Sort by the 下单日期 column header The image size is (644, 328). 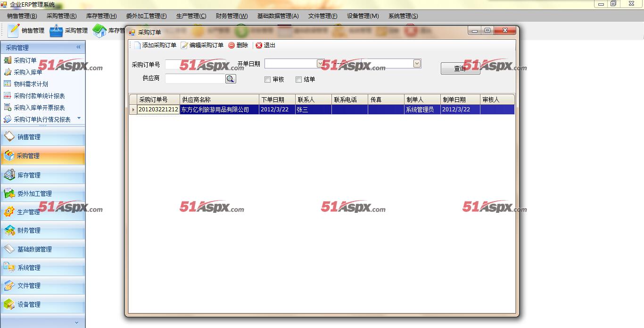pyautogui.click(x=277, y=100)
